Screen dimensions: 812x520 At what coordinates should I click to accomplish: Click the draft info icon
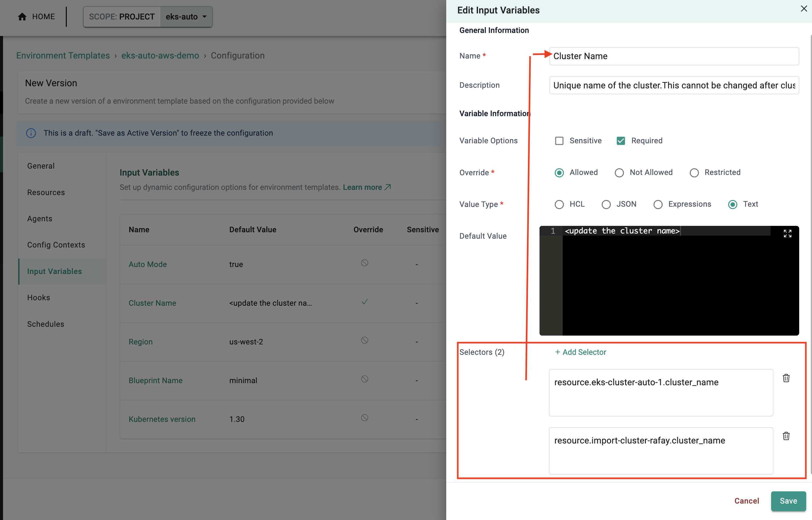click(x=31, y=133)
